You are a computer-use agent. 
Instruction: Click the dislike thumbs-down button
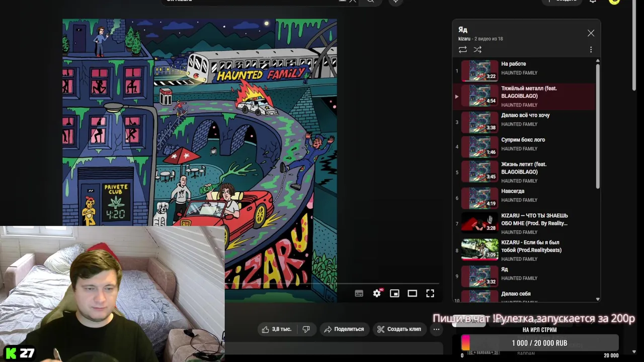click(306, 329)
